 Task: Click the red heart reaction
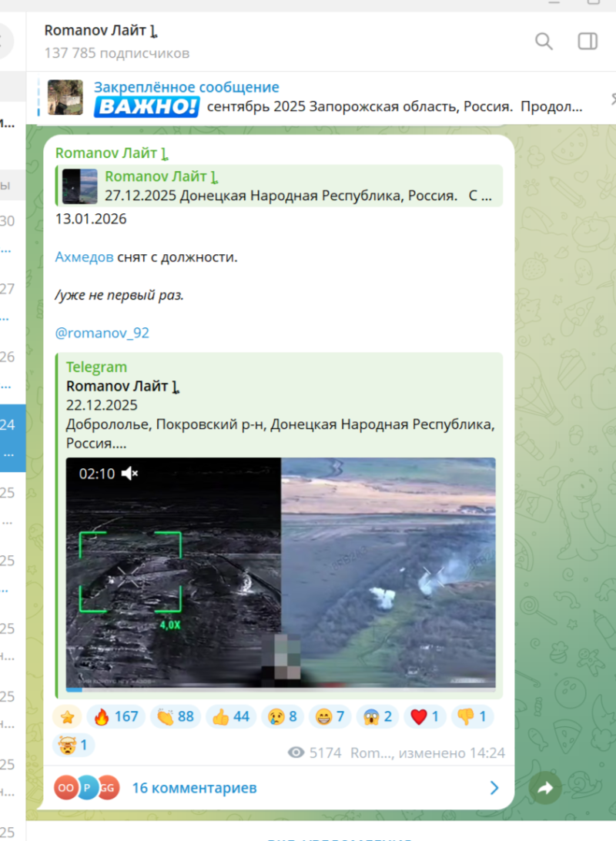[424, 717]
